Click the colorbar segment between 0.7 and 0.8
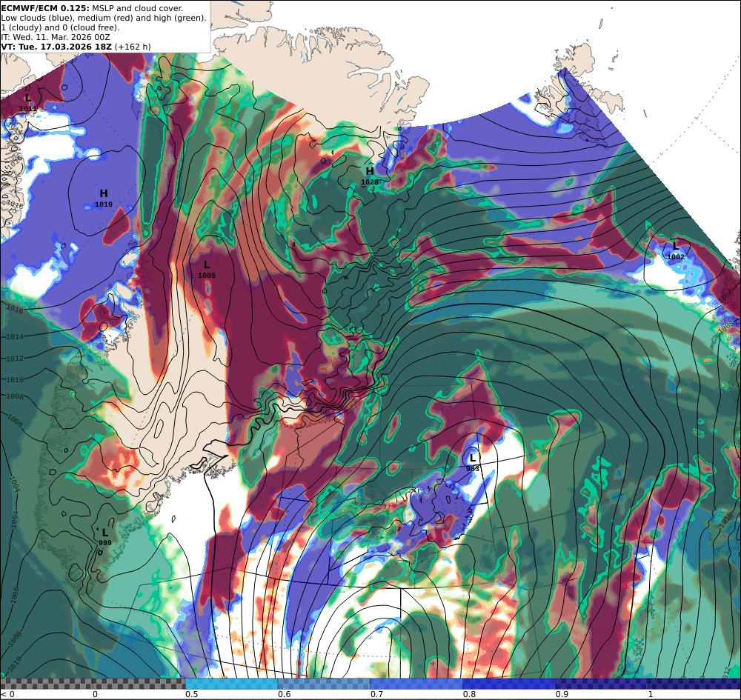The image size is (741, 700). [x=416, y=684]
